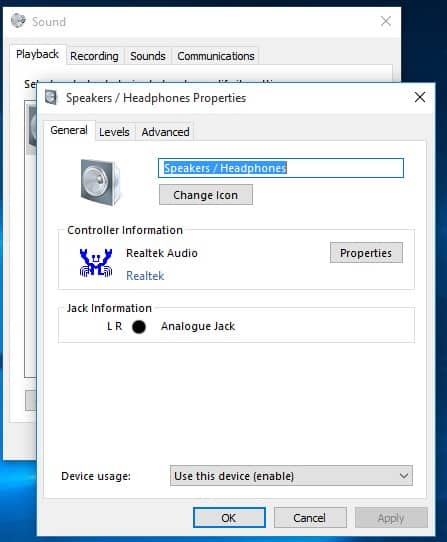Screen dimensions: 447x542
Task: Click the Realtek crab logo icon
Action: (96, 263)
